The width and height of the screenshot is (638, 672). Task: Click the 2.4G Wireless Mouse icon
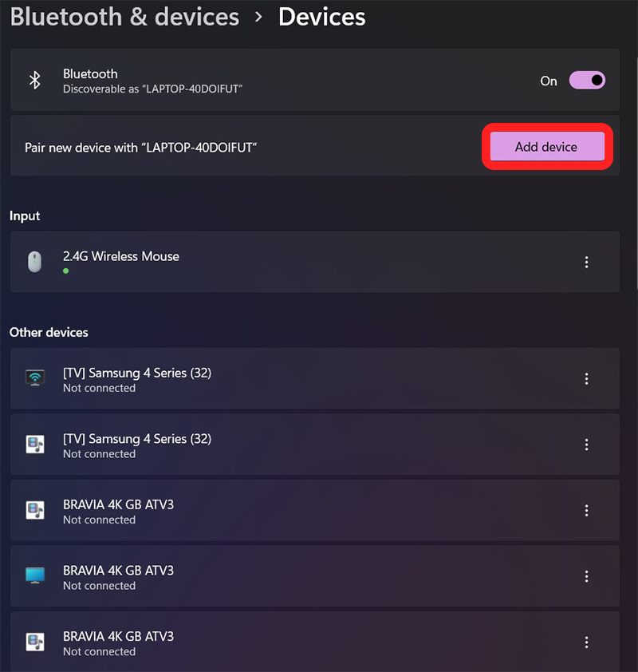point(34,262)
